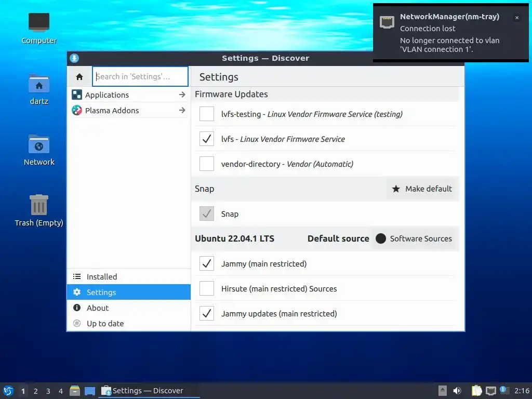
Task: Click 'Linux Vendor Firmware Service (testing)' text
Action: coord(335,114)
